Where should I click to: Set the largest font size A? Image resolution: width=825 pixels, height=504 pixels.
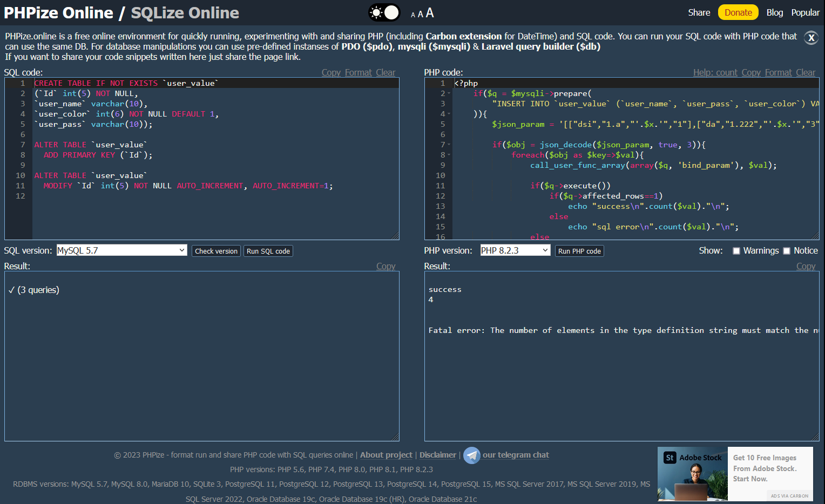(x=430, y=13)
